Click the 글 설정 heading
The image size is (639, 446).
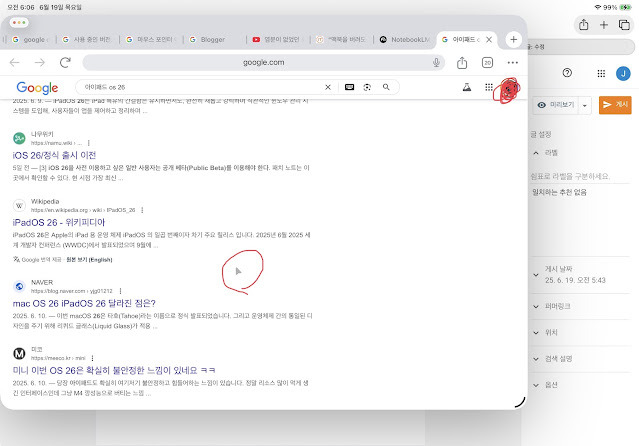541,135
